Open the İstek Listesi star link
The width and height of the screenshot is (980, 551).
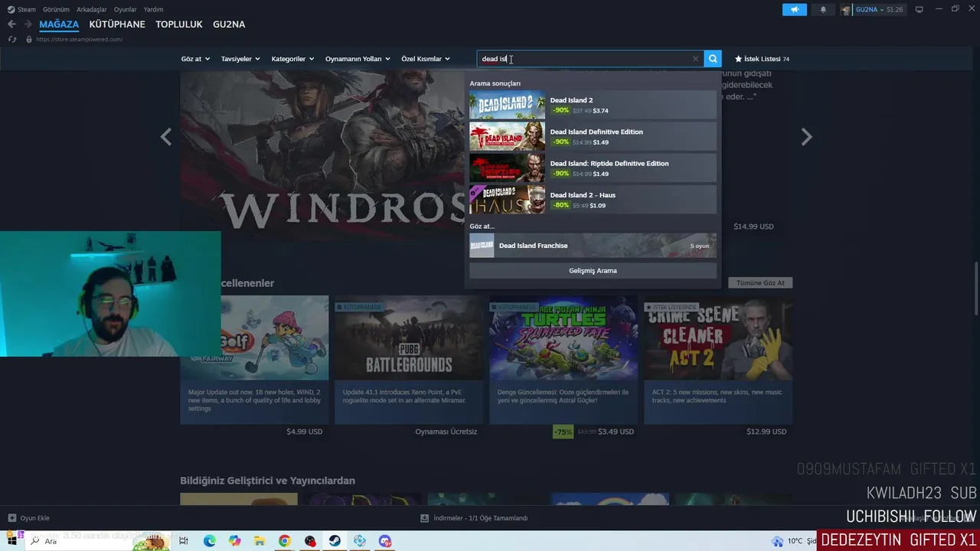coord(762,59)
